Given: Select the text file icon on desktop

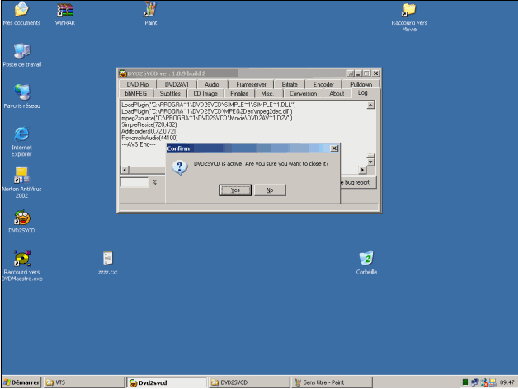Looking at the screenshot, I should click(108, 259).
